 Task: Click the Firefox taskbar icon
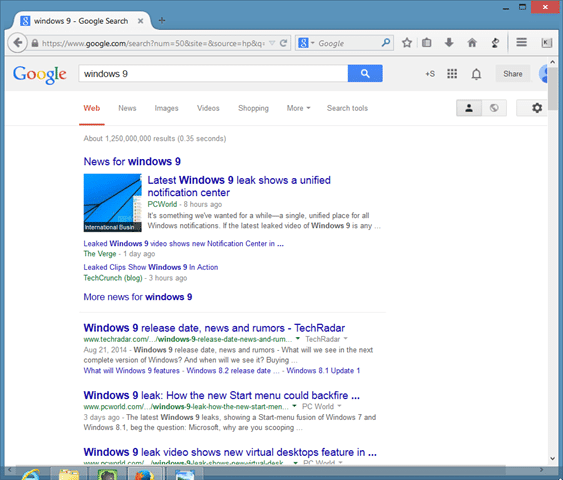tap(144, 475)
